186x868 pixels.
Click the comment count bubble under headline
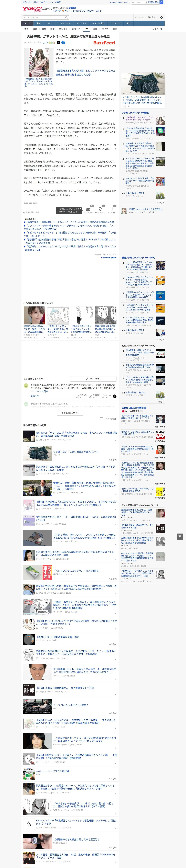45,43
